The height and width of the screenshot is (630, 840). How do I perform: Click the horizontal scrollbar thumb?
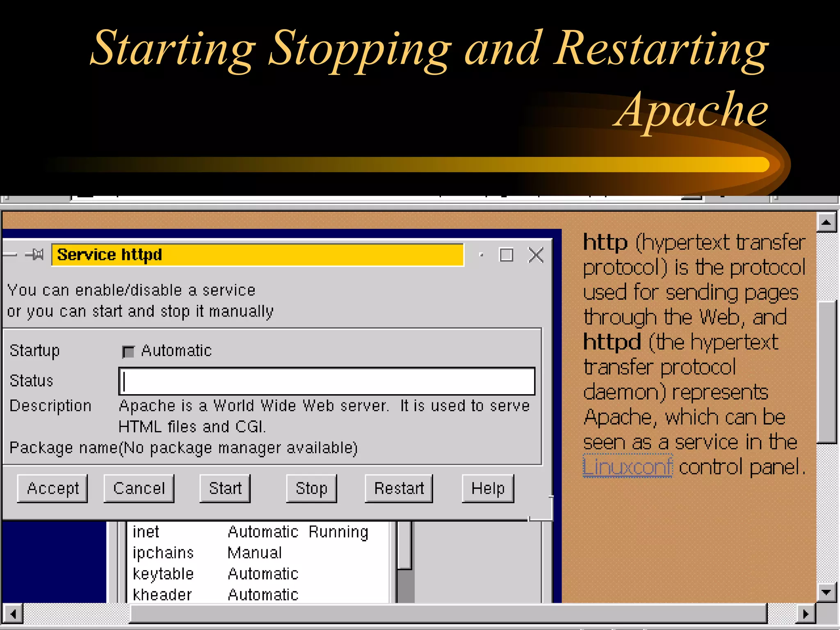449,614
